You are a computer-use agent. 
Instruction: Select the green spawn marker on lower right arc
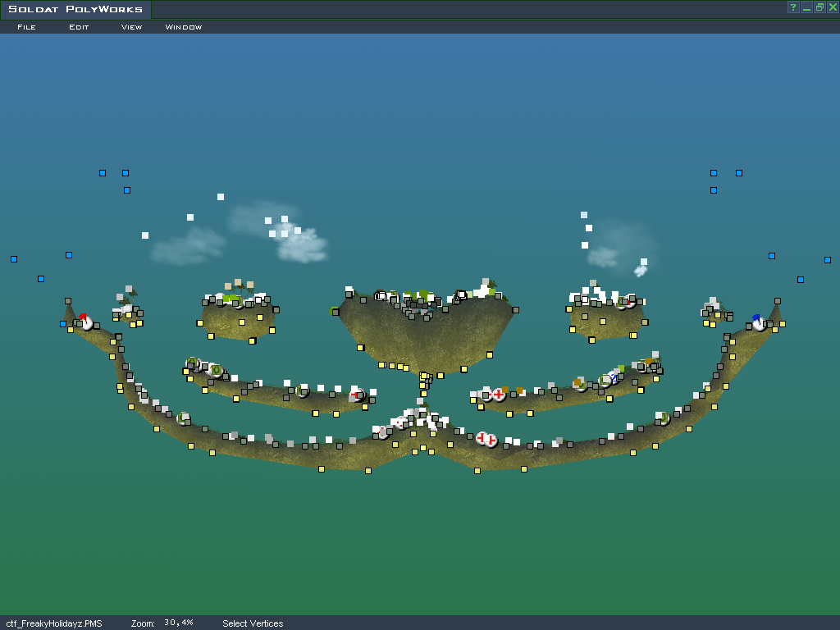tap(663, 418)
